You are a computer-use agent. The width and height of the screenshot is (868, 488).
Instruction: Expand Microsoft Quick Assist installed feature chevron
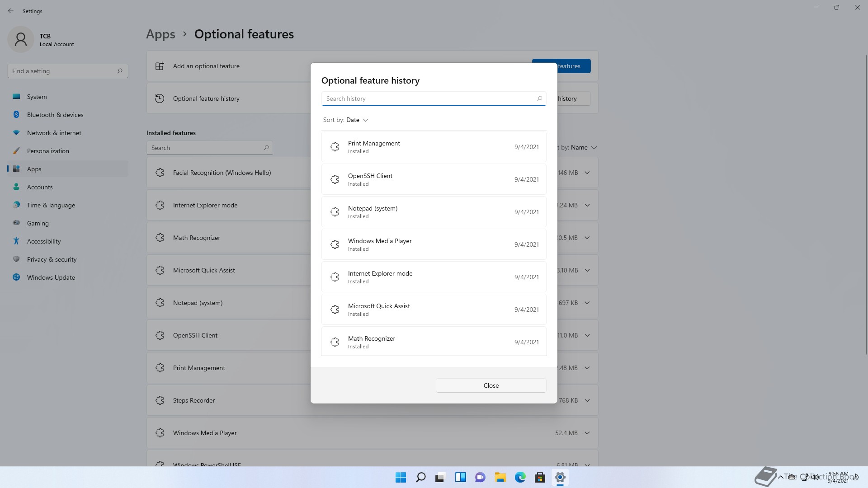click(x=587, y=270)
